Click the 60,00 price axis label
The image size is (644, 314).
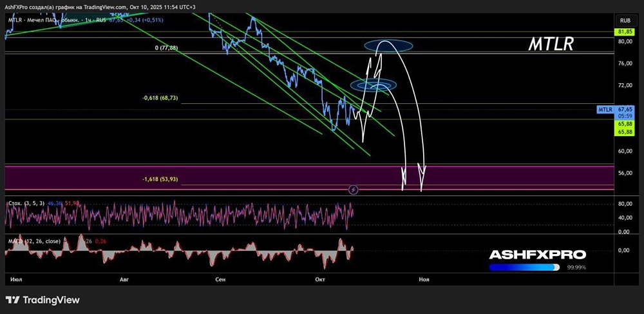click(625, 152)
